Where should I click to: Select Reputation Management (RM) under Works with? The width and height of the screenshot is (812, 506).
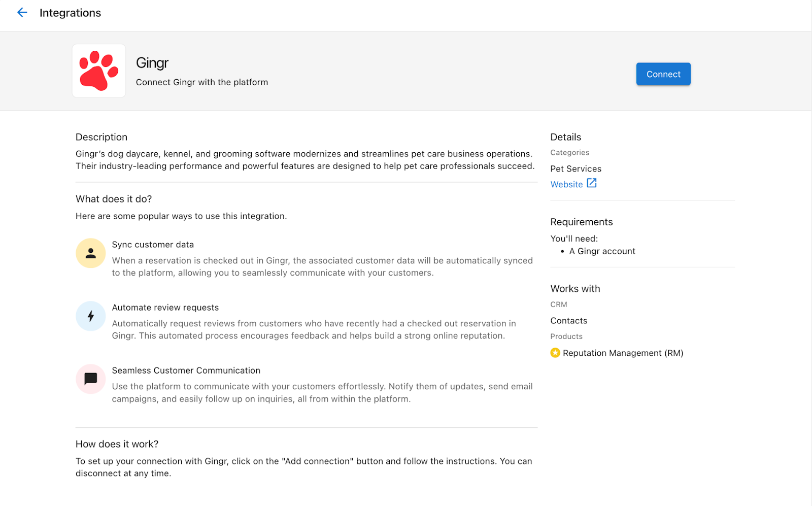click(x=623, y=353)
